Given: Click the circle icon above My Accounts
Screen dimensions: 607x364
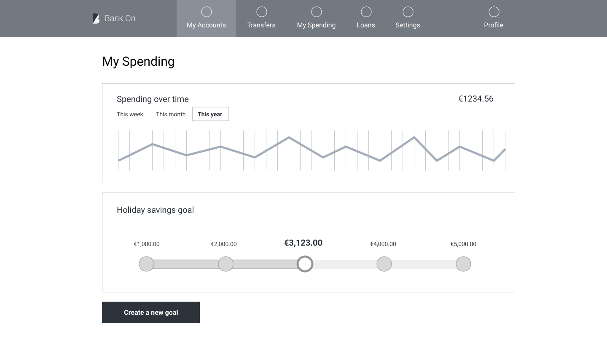Looking at the screenshot, I should pos(207,12).
